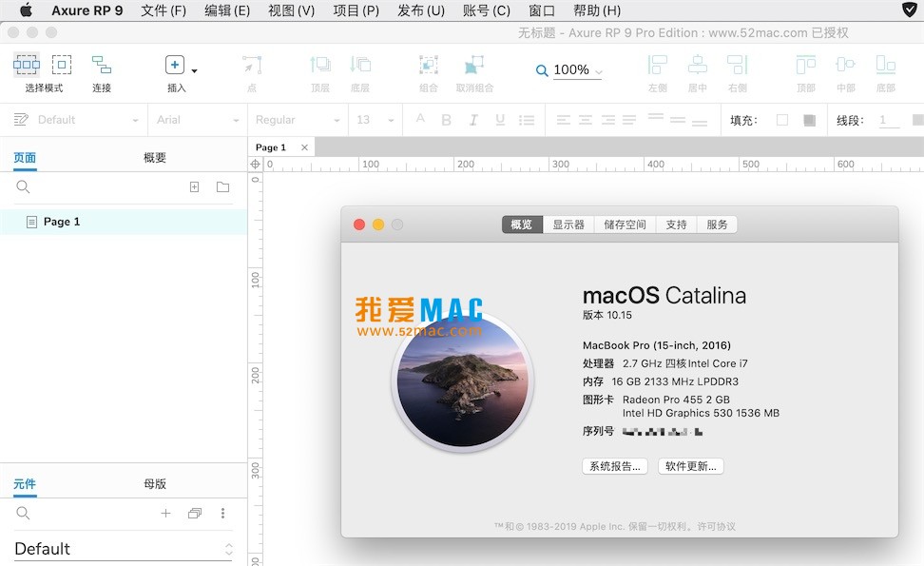Click the empty fill color swatch
This screenshot has height=566, width=924.
click(x=782, y=120)
